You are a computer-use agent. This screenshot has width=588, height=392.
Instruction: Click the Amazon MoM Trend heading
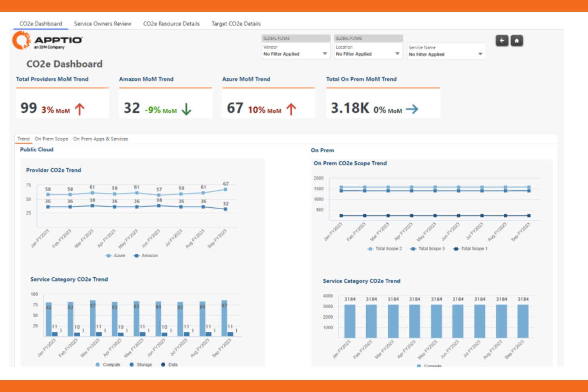(146, 79)
